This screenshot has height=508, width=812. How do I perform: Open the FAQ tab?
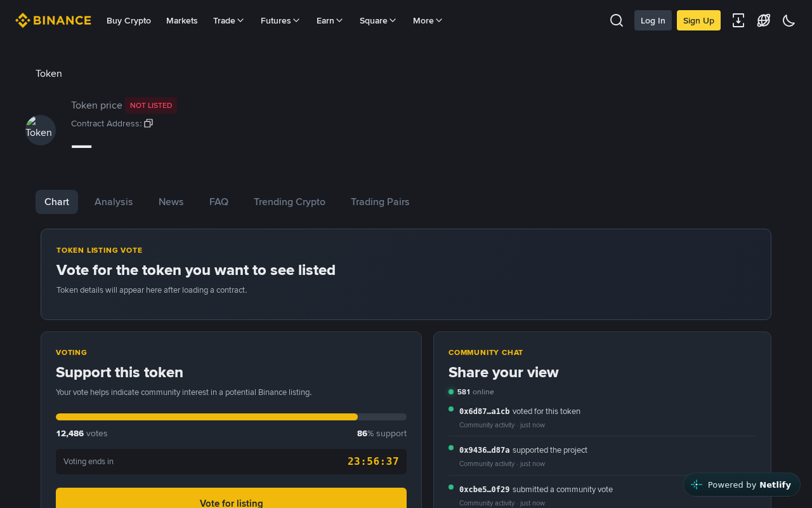pyautogui.click(x=219, y=202)
